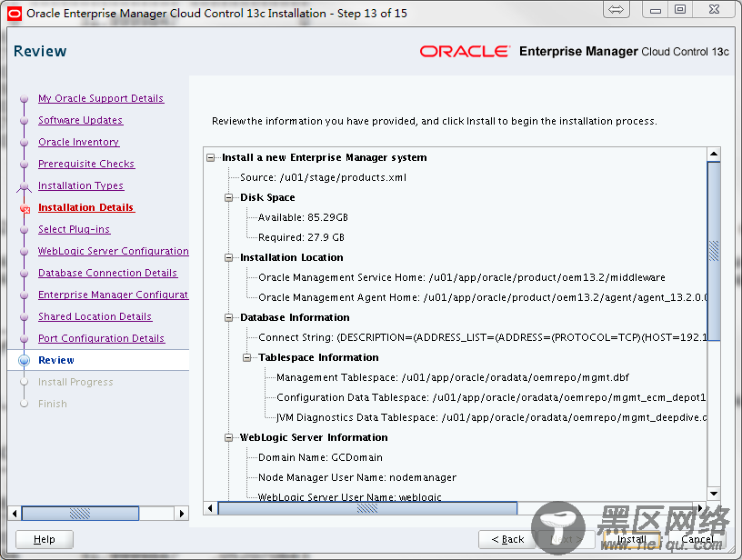Go to Shared Location Details step
Viewport: 742px width, 560px height.
95,316
